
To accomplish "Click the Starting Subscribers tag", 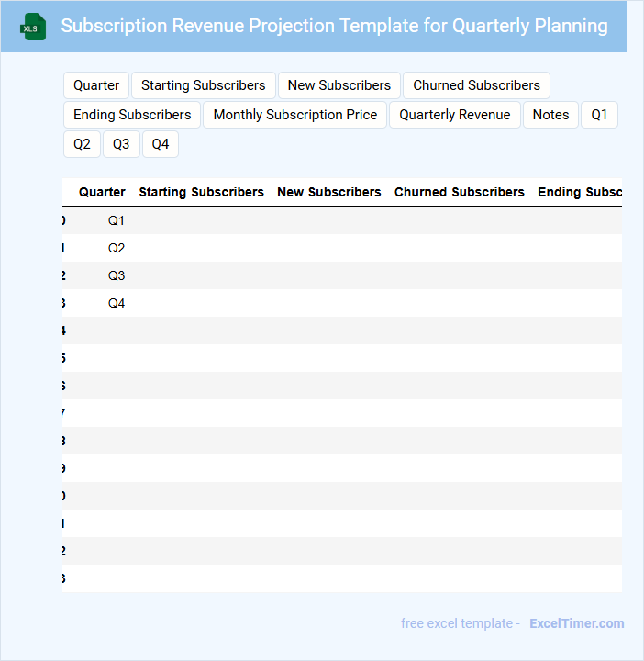I will [203, 85].
